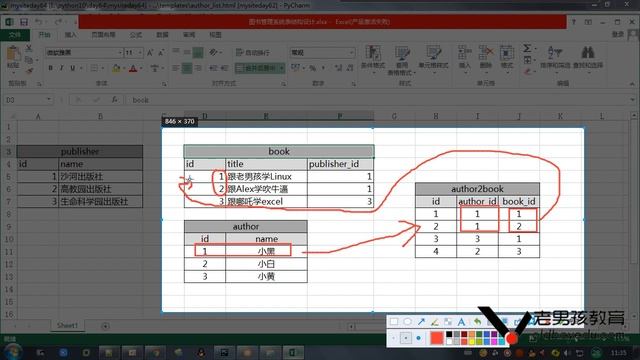Switch to the Formulas ribbon tab
The image size is (640, 360).
[x=136, y=35]
